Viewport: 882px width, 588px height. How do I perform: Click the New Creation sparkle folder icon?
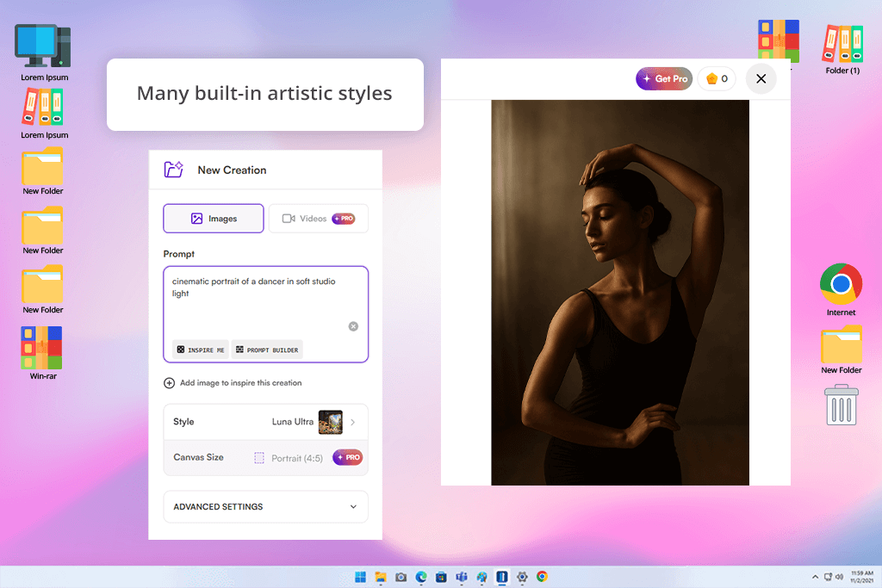[x=173, y=170]
